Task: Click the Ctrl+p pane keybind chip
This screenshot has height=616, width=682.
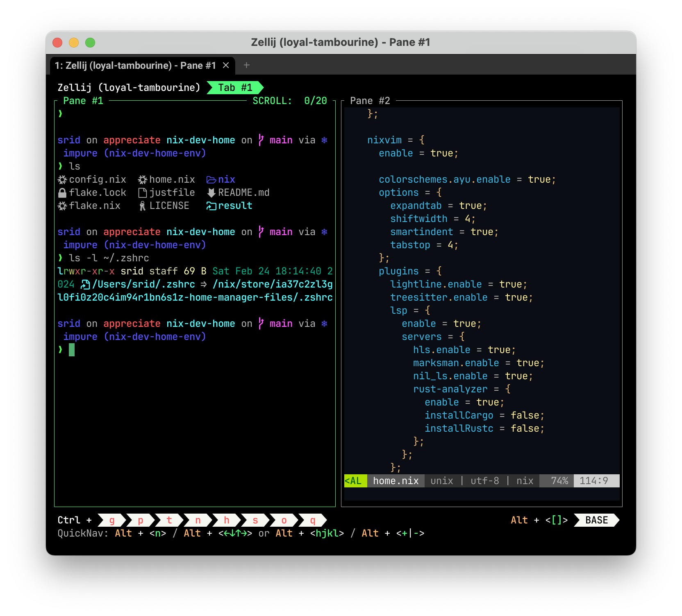Action: pos(140,520)
